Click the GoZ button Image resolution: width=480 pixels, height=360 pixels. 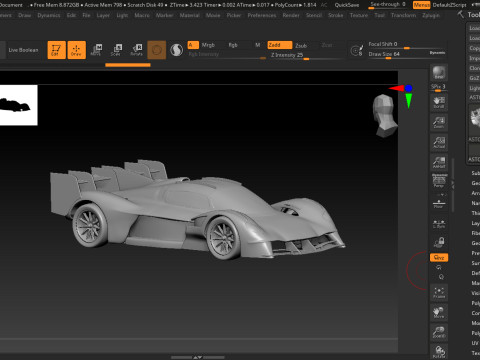click(x=474, y=78)
